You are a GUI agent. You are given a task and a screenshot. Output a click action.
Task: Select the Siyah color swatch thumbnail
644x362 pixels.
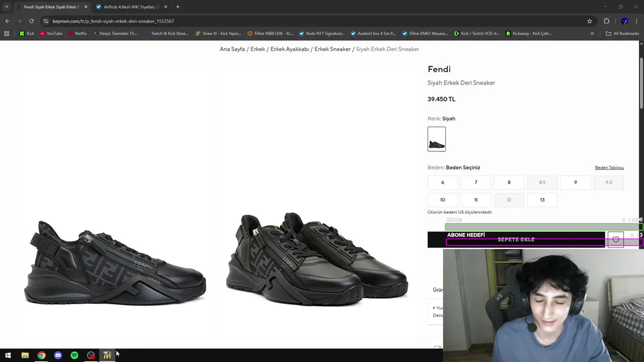437,139
